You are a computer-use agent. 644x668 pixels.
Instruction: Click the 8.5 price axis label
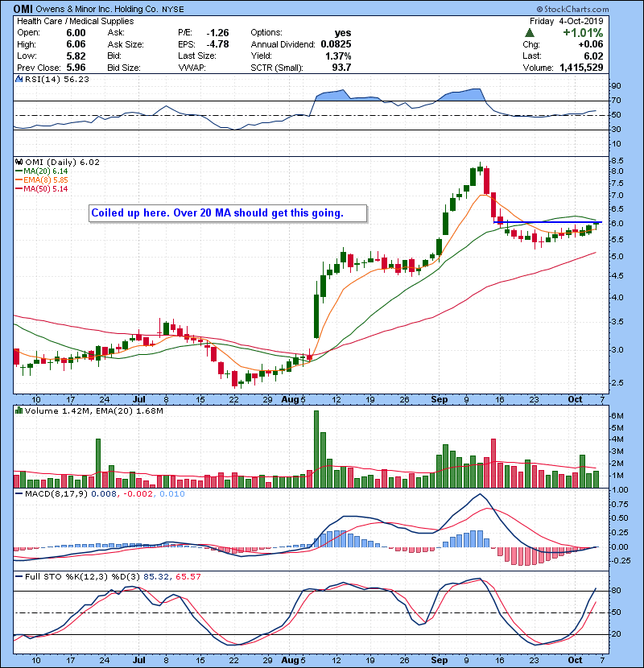pyautogui.click(x=617, y=161)
